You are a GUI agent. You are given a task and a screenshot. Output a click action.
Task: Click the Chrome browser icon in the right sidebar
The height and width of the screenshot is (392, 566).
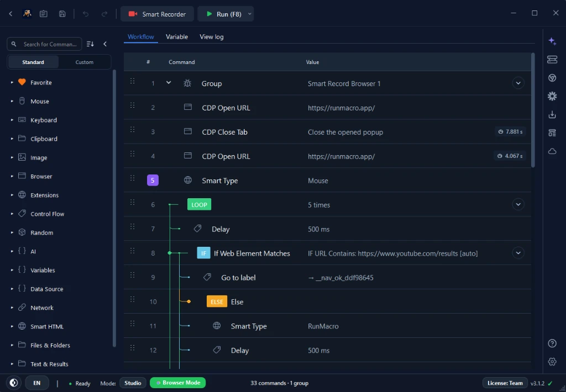[x=552, y=77]
